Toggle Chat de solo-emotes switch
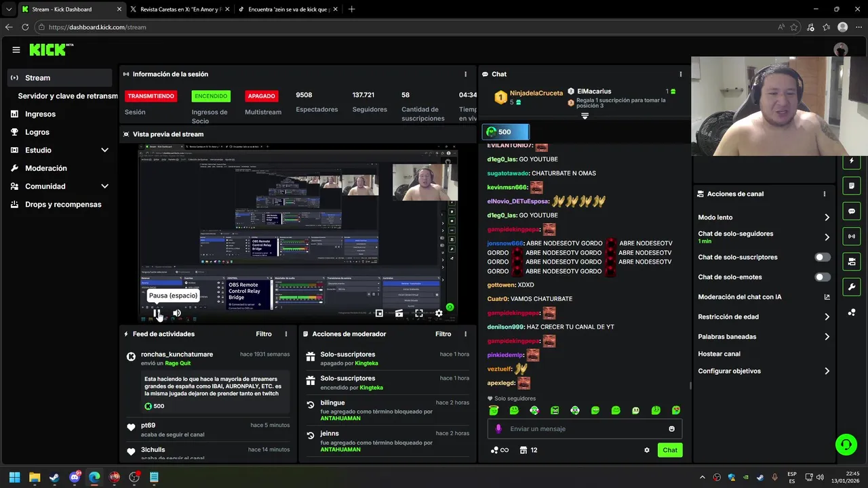Screen dimensions: 868x488 (822, 277)
